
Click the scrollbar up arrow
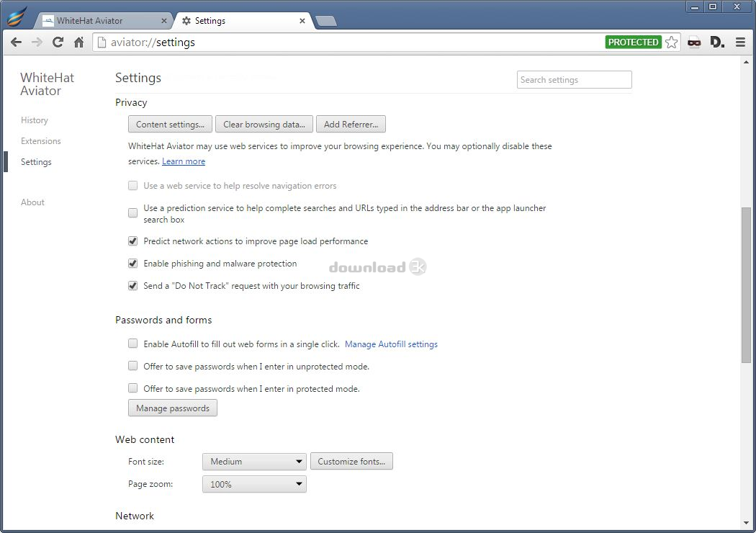pyautogui.click(x=747, y=62)
